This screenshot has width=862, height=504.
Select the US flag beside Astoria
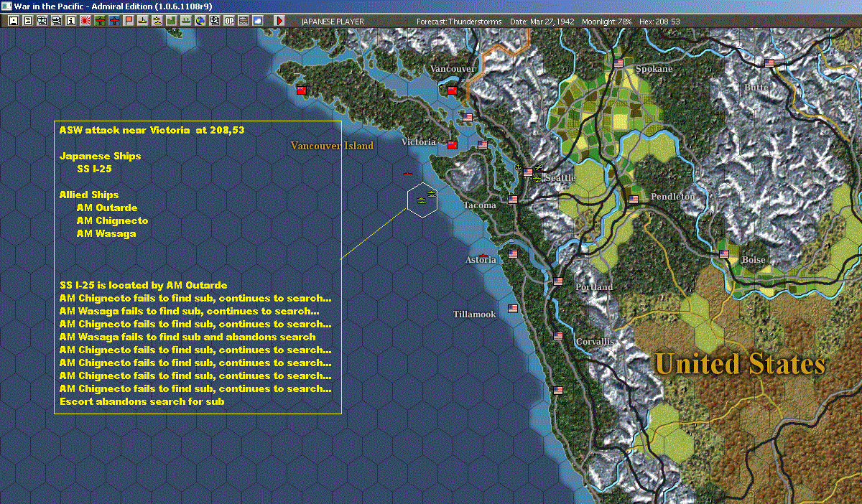[x=513, y=254]
